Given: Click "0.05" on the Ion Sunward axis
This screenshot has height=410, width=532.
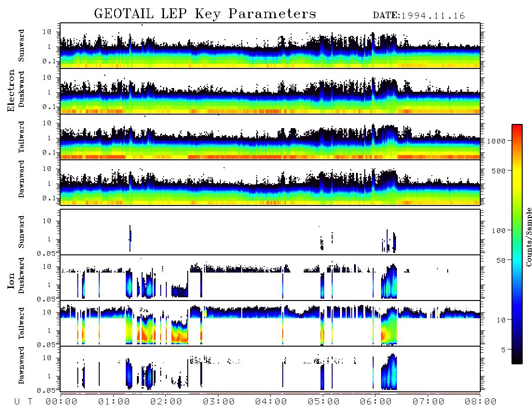Looking at the screenshot, I should click(x=46, y=253).
